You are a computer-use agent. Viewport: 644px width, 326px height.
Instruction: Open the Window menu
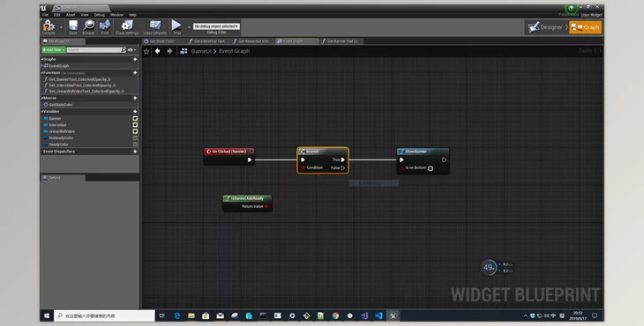[116, 15]
